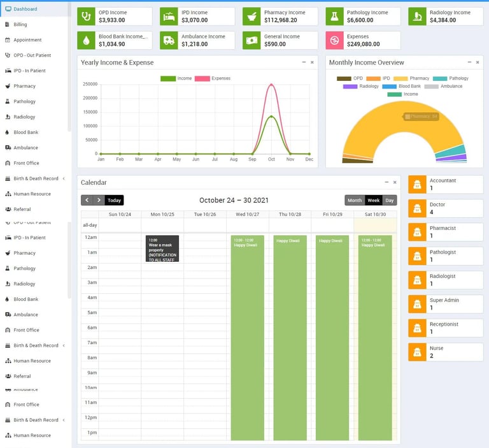Click the Doctor staff icon
Image resolution: width=489 pixels, height=448 pixels.
(417, 208)
